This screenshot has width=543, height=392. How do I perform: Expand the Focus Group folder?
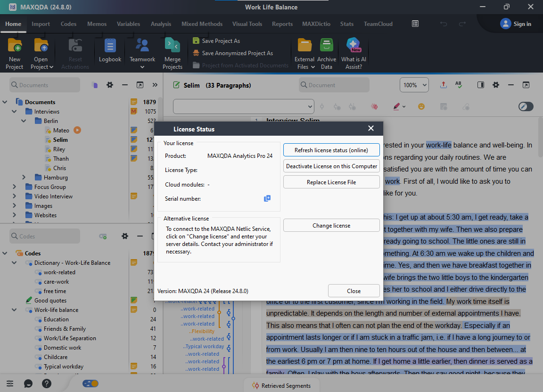coord(14,187)
